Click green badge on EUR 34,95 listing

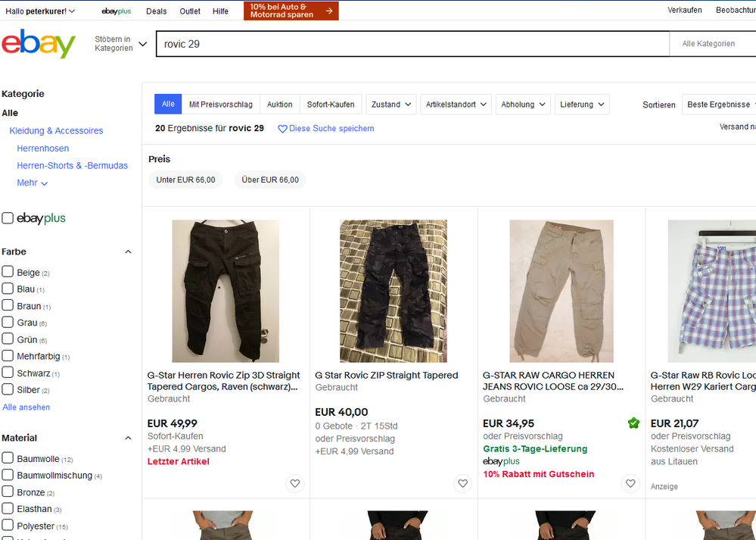(633, 423)
